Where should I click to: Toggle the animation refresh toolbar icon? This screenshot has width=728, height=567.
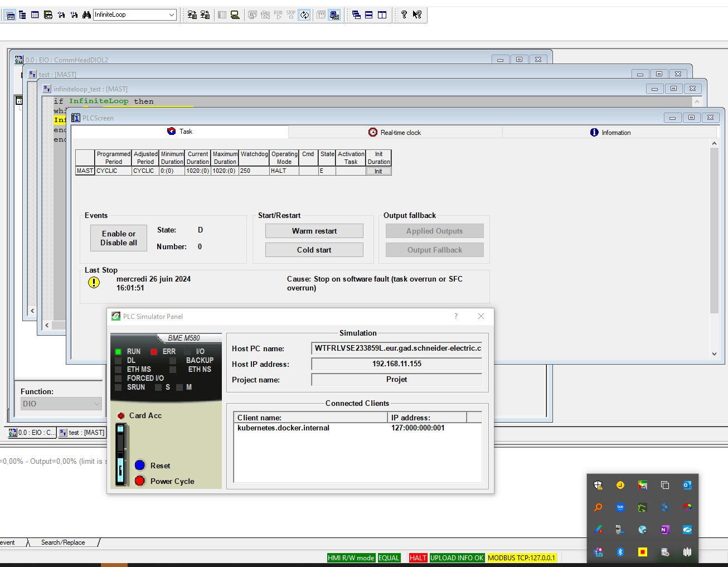304,15
